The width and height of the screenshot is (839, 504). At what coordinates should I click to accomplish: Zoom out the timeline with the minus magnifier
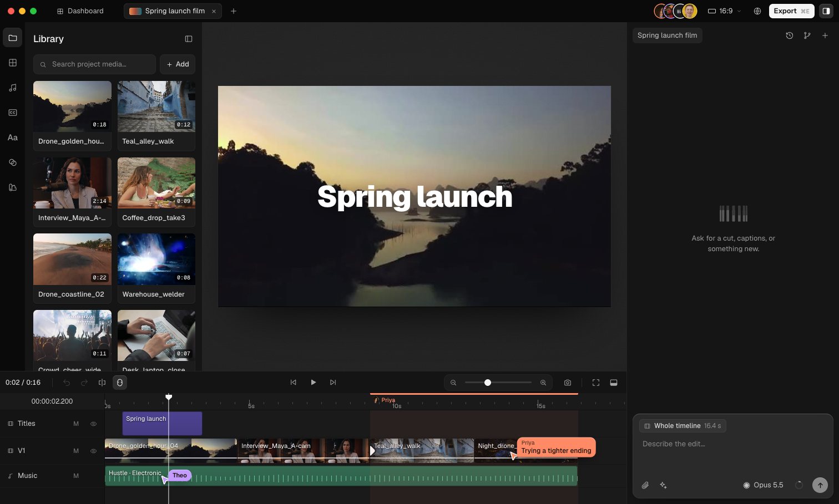point(453,383)
